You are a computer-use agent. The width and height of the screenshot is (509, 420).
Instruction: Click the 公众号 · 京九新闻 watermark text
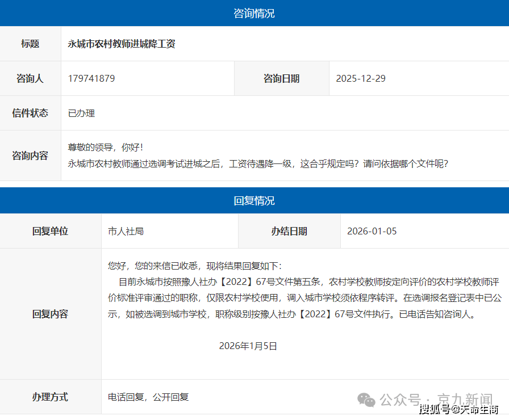[436, 398]
